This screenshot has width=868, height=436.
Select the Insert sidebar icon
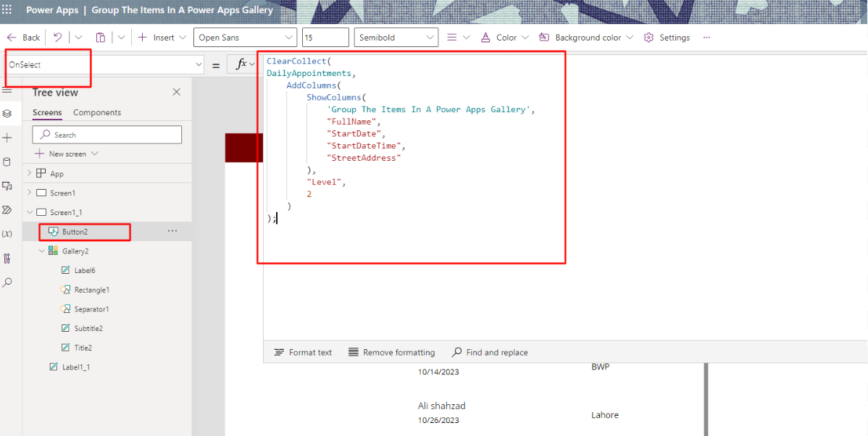tap(8, 138)
